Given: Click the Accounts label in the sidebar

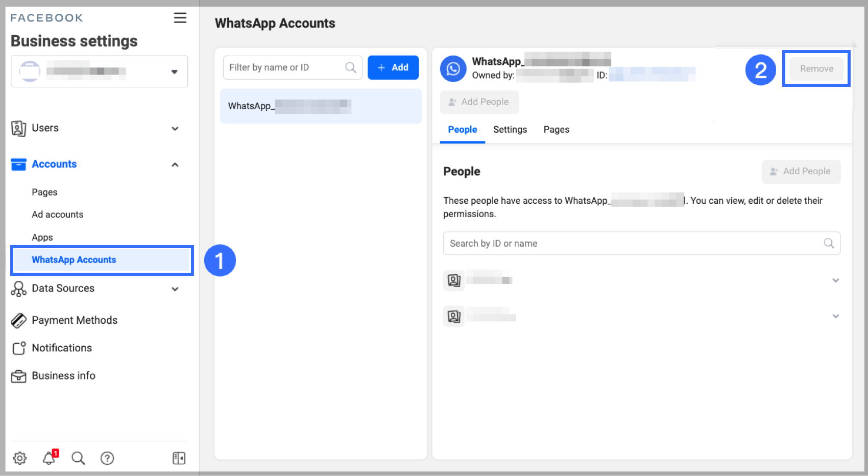Looking at the screenshot, I should point(54,164).
